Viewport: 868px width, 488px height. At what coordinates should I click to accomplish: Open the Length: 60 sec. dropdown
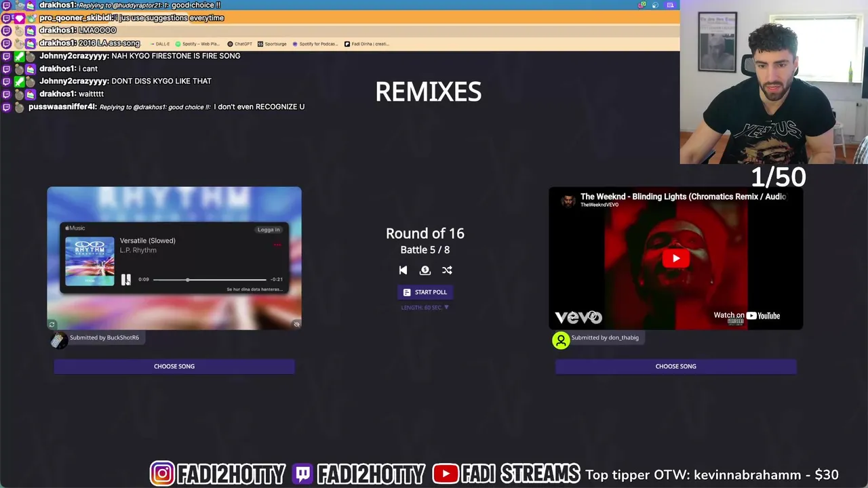pyautogui.click(x=425, y=308)
